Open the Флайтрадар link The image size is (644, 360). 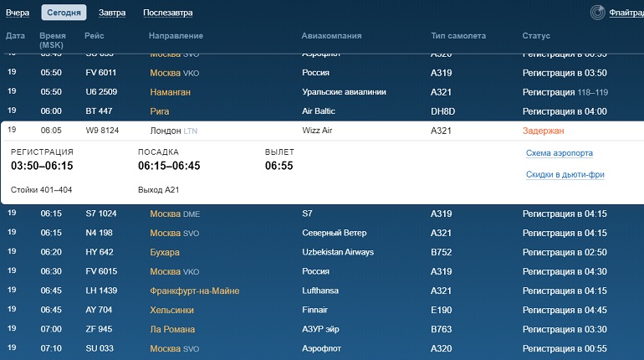pyautogui.click(x=626, y=13)
